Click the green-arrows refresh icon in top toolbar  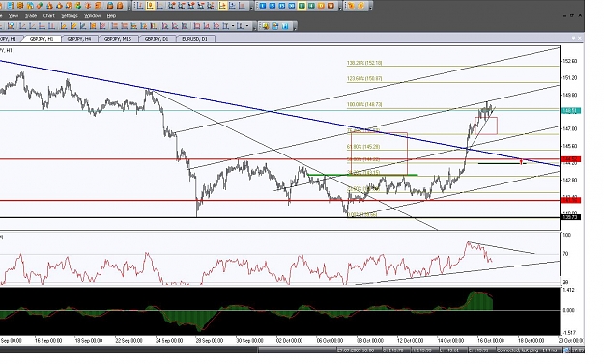78,6
